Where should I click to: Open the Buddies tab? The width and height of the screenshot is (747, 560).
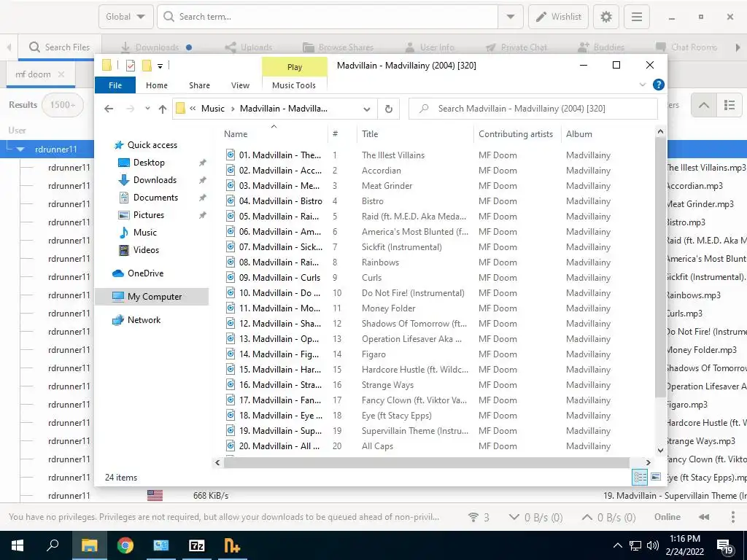601,47
